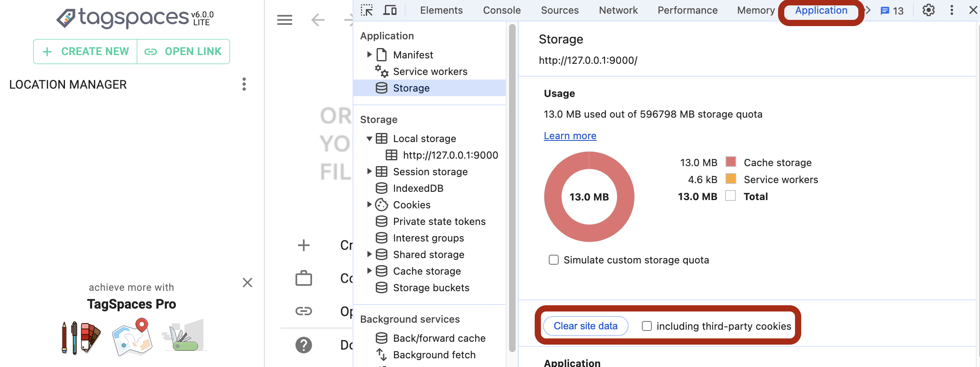Click the Cache storage database icon in sidebar

coord(382,271)
